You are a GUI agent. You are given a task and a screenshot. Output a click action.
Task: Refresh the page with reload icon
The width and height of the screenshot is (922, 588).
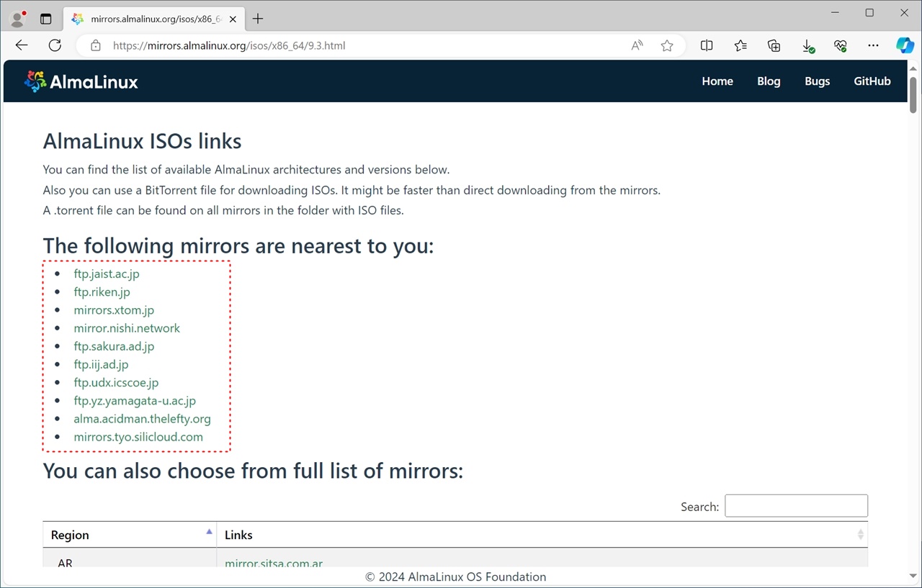point(55,45)
